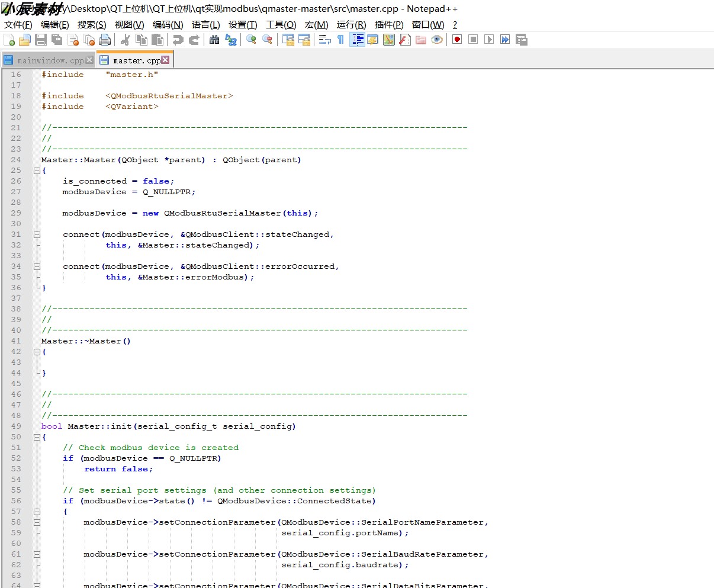Open the 搜索(S) menu
Screen dimensions: 714x588
tap(92, 24)
